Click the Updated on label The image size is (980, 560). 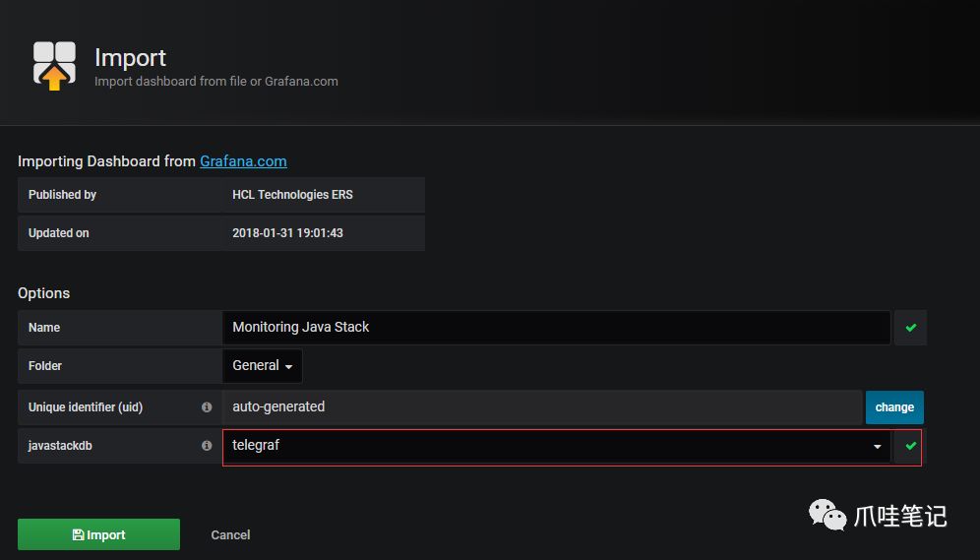59,233
